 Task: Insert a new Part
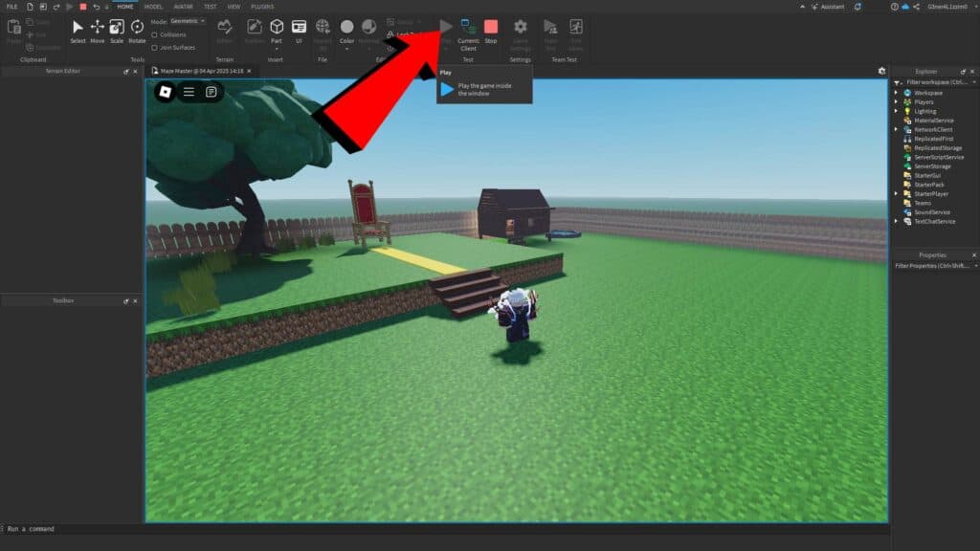point(278,27)
